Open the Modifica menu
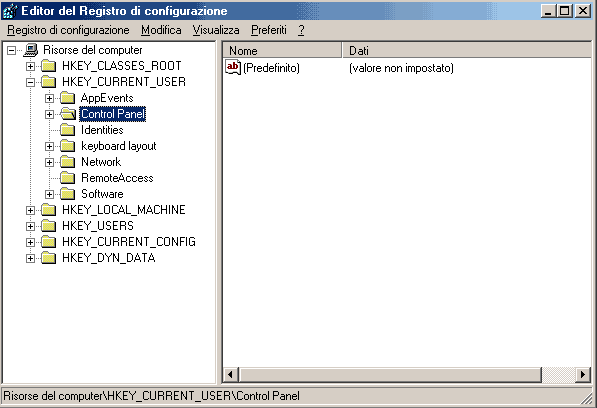The image size is (597, 408). pyautogui.click(x=161, y=30)
